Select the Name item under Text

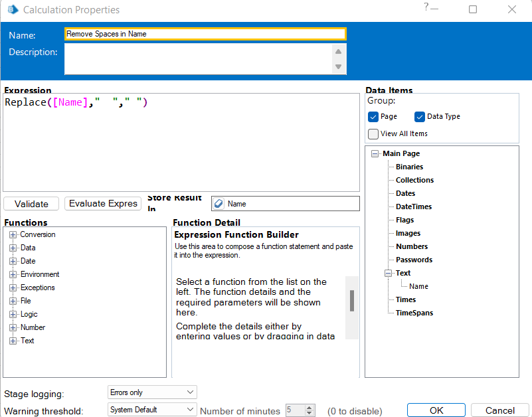pos(418,286)
